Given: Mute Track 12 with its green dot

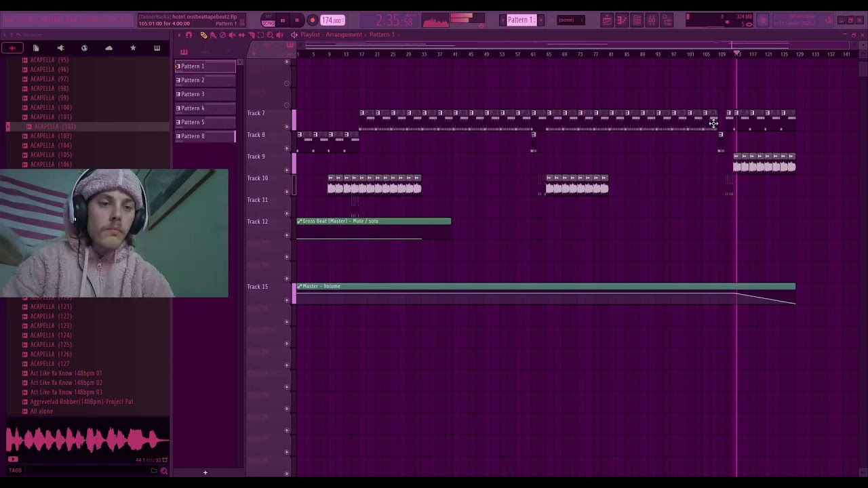Looking at the screenshot, I should [x=287, y=235].
